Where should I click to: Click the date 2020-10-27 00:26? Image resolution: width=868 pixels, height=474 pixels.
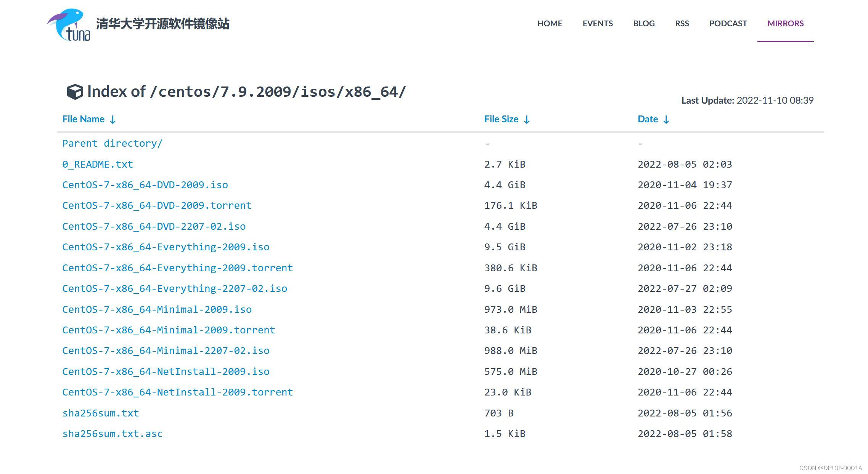685,372
